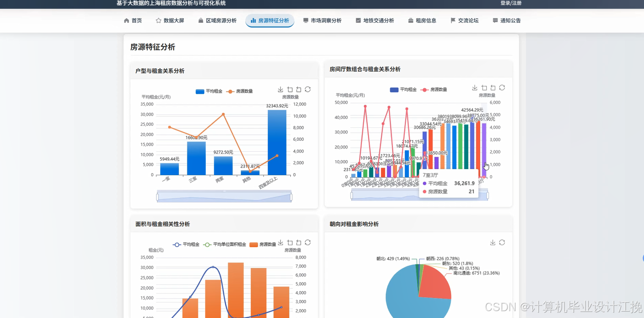Viewport: 644px width, 318px height.
Task: Click the 南北通透: 6751 (23.36%) pie label
Action: [x=476, y=273]
